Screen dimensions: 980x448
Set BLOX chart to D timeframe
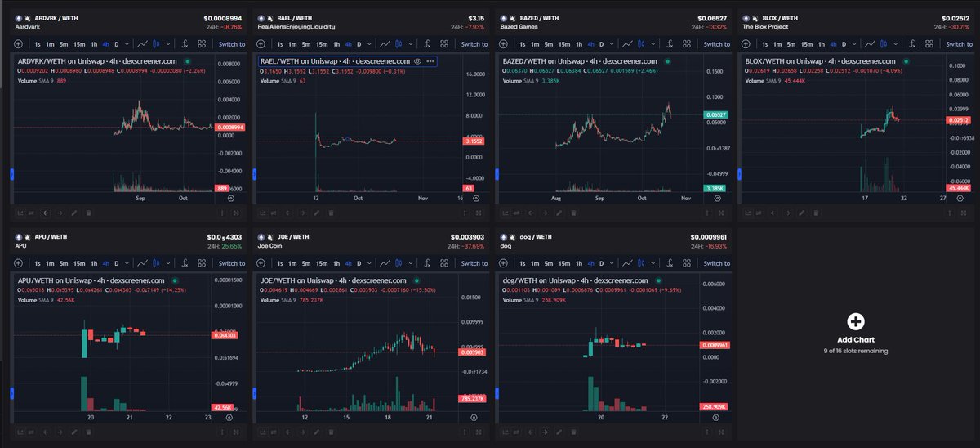(845, 44)
